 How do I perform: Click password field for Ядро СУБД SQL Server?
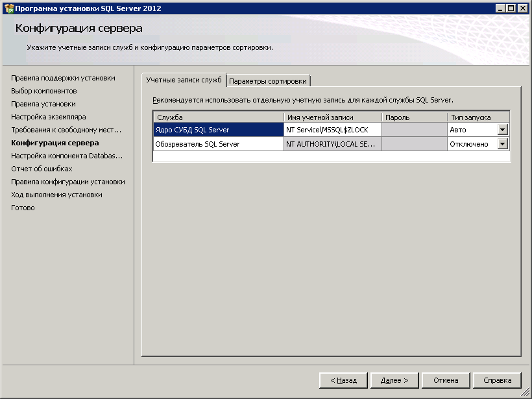pyautogui.click(x=413, y=130)
